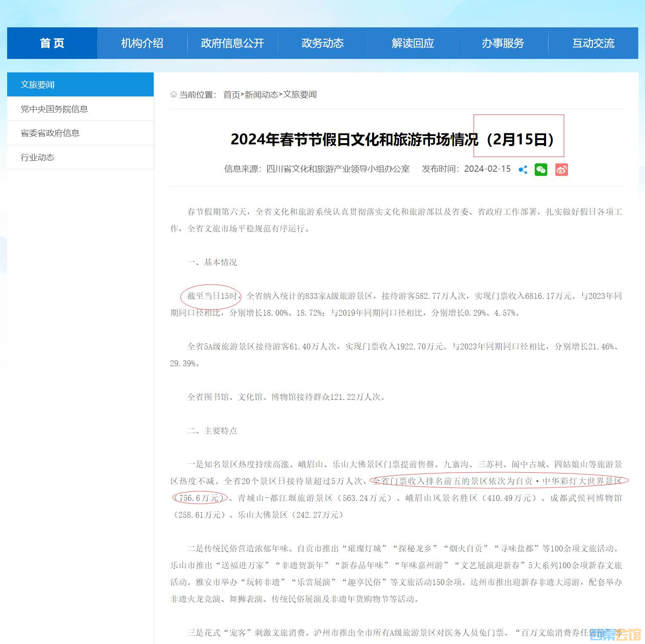Share the article via the Weibo icon

coord(561,170)
